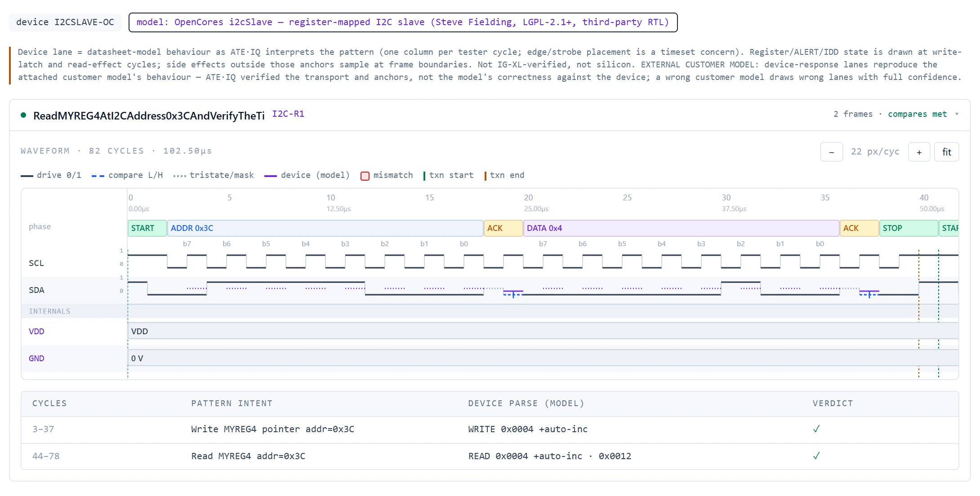980x496 pixels.
Task: Click the drive 0/1 legend line
Action: (x=27, y=176)
